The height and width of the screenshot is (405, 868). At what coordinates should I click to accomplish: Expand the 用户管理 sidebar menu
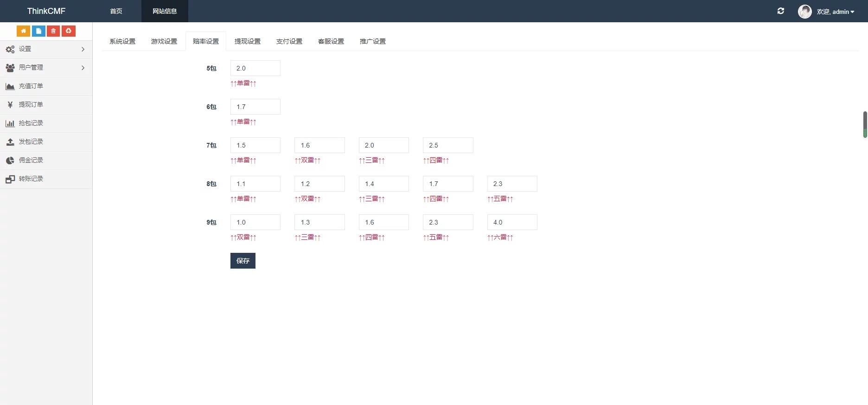[x=46, y=68]
